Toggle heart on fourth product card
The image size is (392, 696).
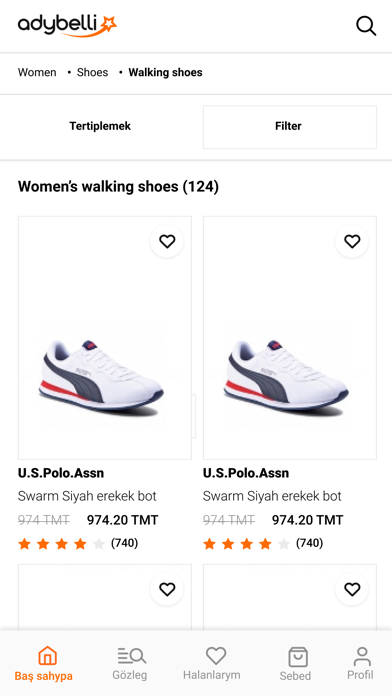[x=352, y=589]
